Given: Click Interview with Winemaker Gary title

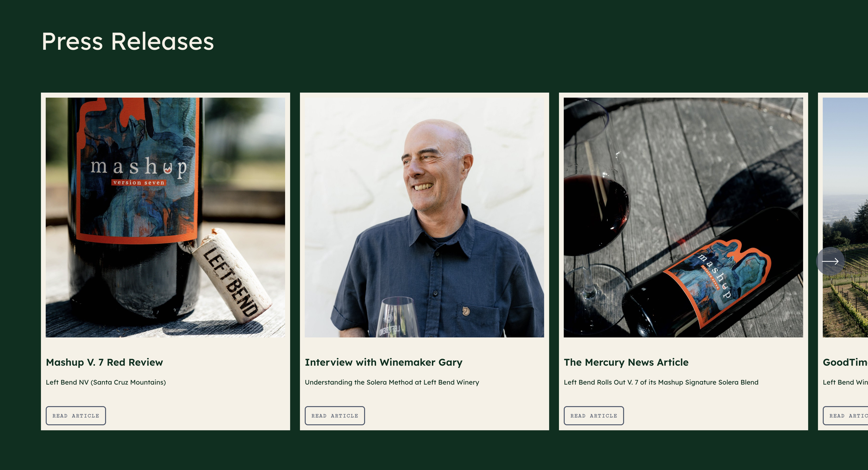Looking at the screenshot, I should [383, 362].
